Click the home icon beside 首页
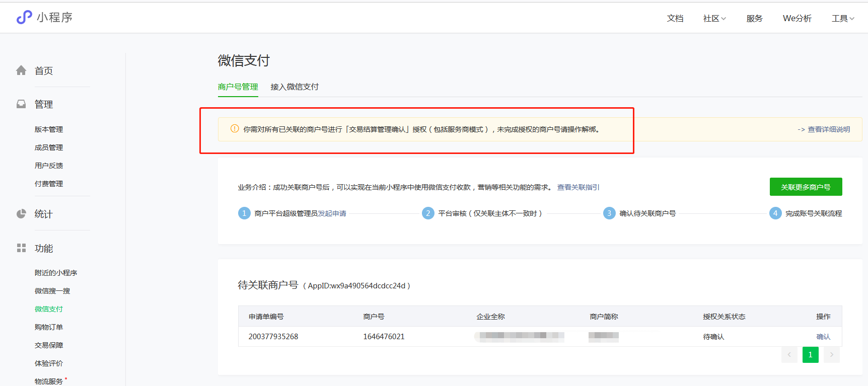Image resolution: width=868 pixels, height=386 pixels. tap(21, 70)
